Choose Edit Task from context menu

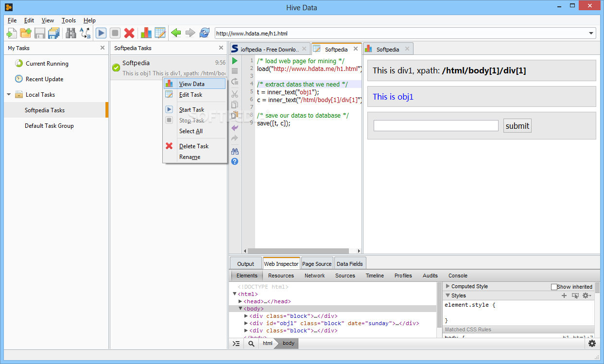pyautogui.click(x=195, y=94)
